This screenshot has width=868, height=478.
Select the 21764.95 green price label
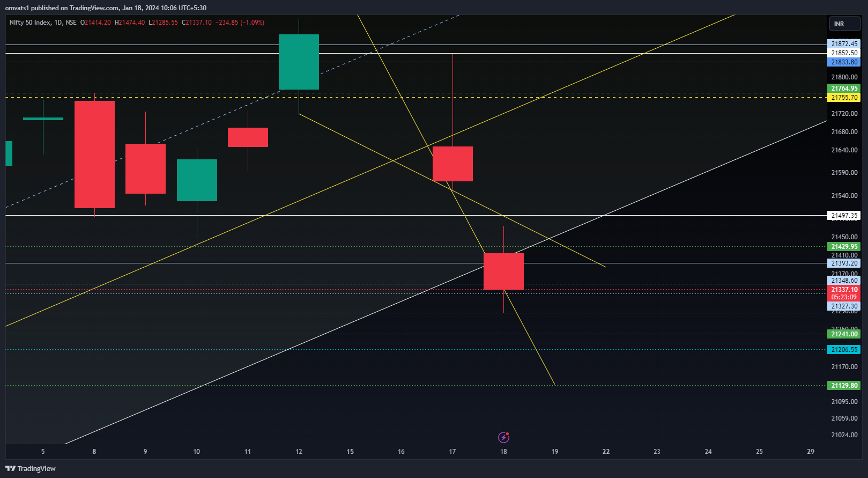pyautogui.click(x=844, y=89)
